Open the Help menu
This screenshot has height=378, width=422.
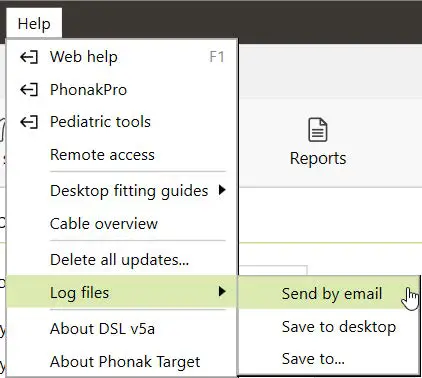(34, 24)
